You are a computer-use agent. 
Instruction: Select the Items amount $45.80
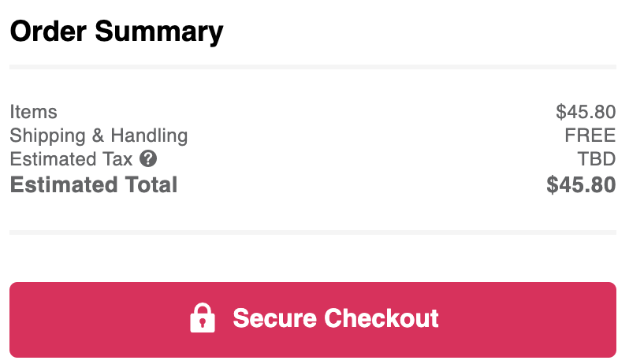[586, 112]
